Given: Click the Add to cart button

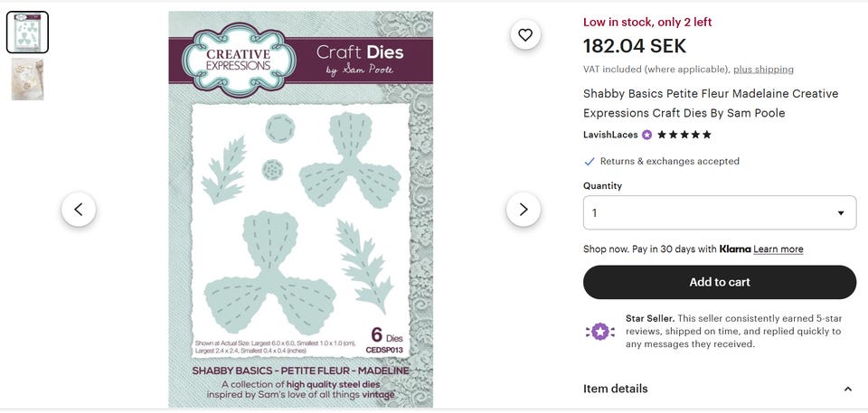Looking at the screenshot, I should click(719, 282).
